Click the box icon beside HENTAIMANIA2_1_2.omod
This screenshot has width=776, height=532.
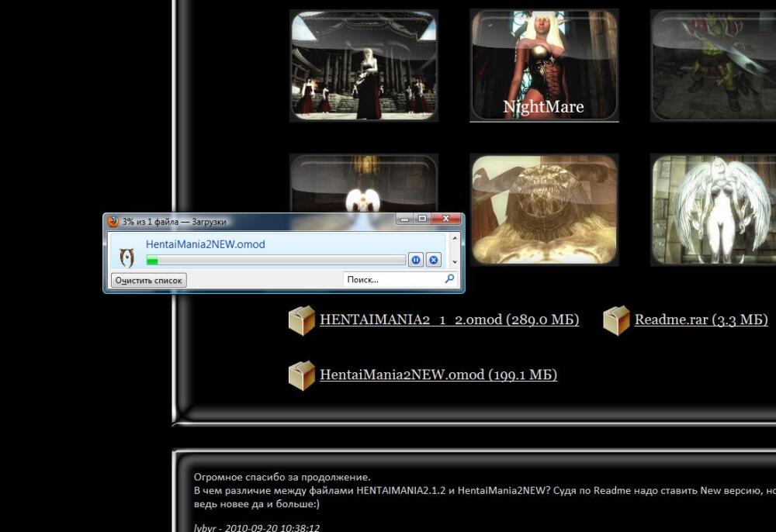coord(302,320)
